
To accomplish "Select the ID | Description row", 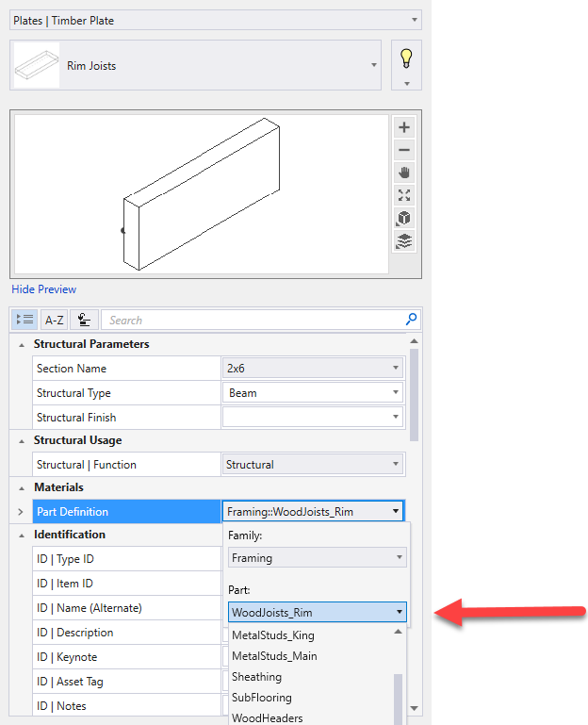I will coord(126,633).
